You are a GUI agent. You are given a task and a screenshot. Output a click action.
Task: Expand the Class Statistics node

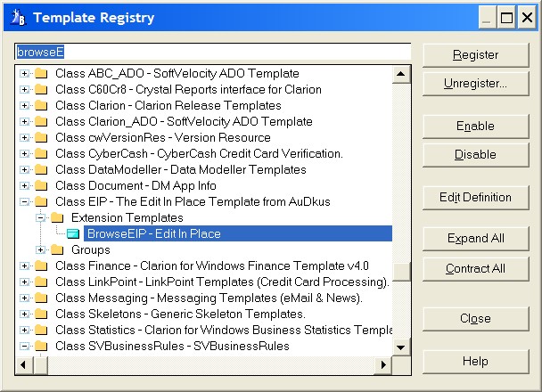(x=24, y=330)
